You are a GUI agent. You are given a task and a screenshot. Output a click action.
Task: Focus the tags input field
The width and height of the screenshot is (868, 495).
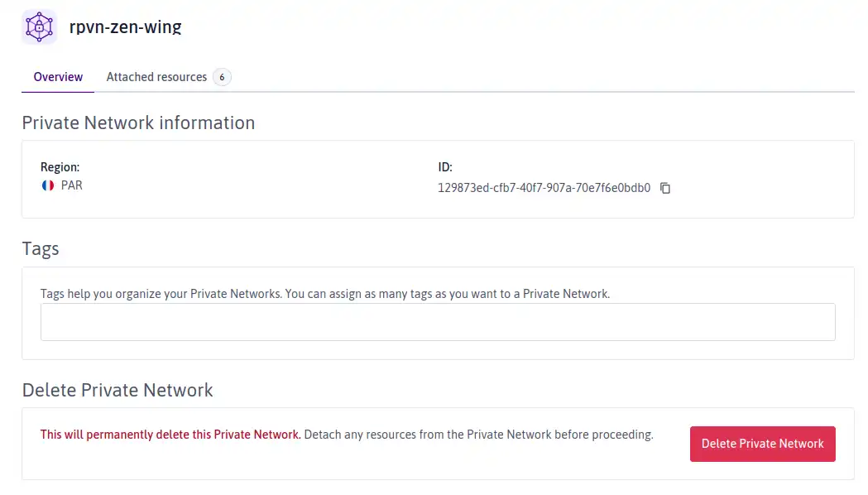click(438, 322)
